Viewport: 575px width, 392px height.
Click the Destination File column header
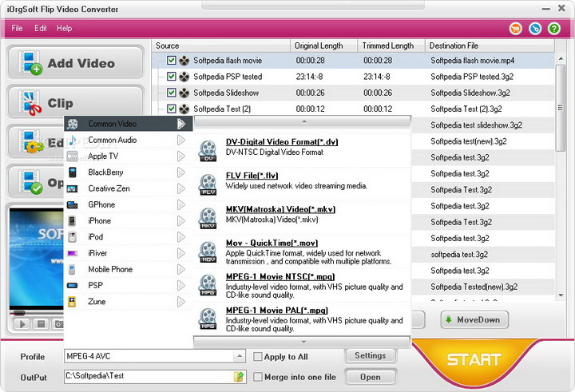[490, 46]
